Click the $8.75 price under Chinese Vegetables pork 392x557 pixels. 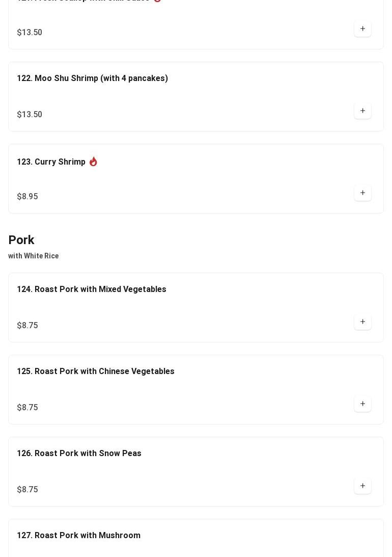(27, 408)
